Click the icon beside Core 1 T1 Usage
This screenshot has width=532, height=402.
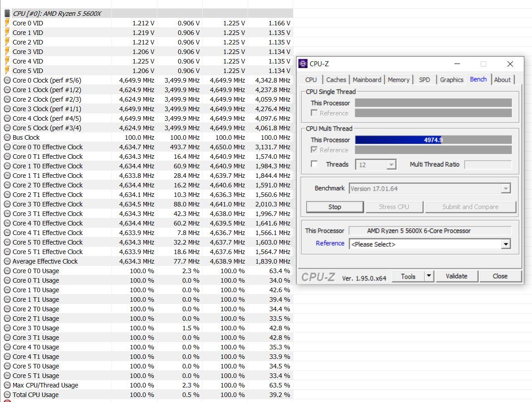[x=7, y=299]
